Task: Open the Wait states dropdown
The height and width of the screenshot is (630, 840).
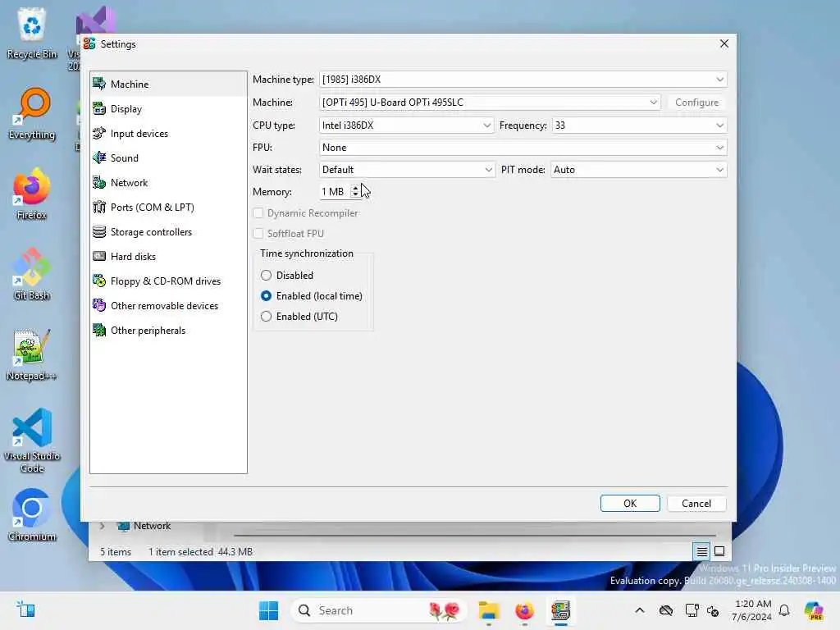Action: click(x=407, y=170)
